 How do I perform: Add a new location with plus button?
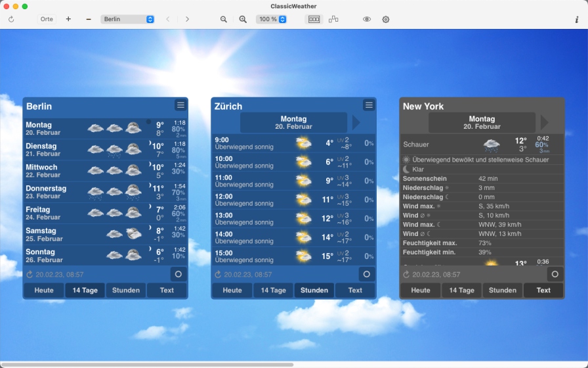click(68, 19)
